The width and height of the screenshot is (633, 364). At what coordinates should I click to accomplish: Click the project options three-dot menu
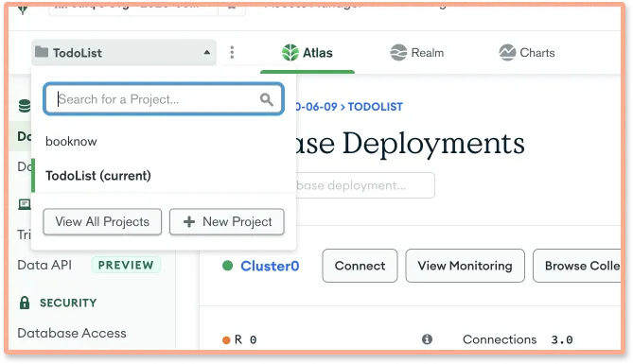coord(232,52)
